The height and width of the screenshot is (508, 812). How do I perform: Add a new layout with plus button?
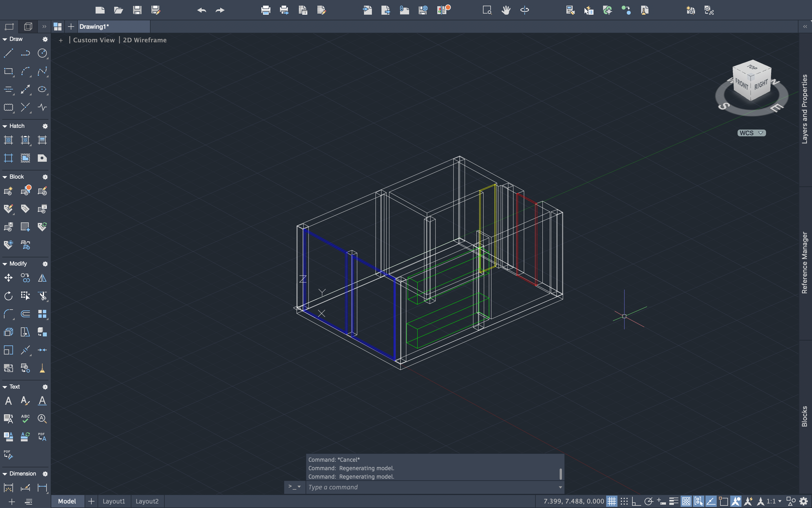(x=91, y=501)
